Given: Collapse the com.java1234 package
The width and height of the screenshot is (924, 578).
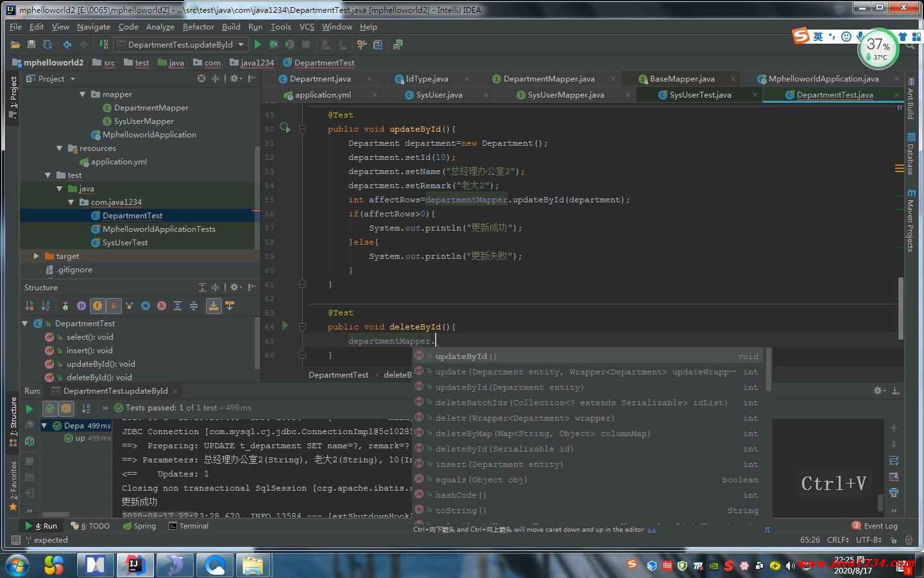Looking at the screenshot, I should point(71,202).
